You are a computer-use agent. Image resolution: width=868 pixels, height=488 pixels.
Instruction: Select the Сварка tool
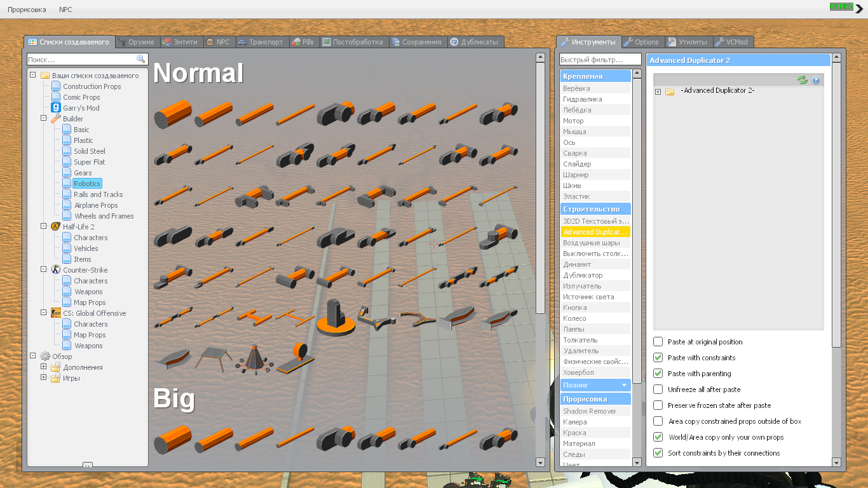595,153
